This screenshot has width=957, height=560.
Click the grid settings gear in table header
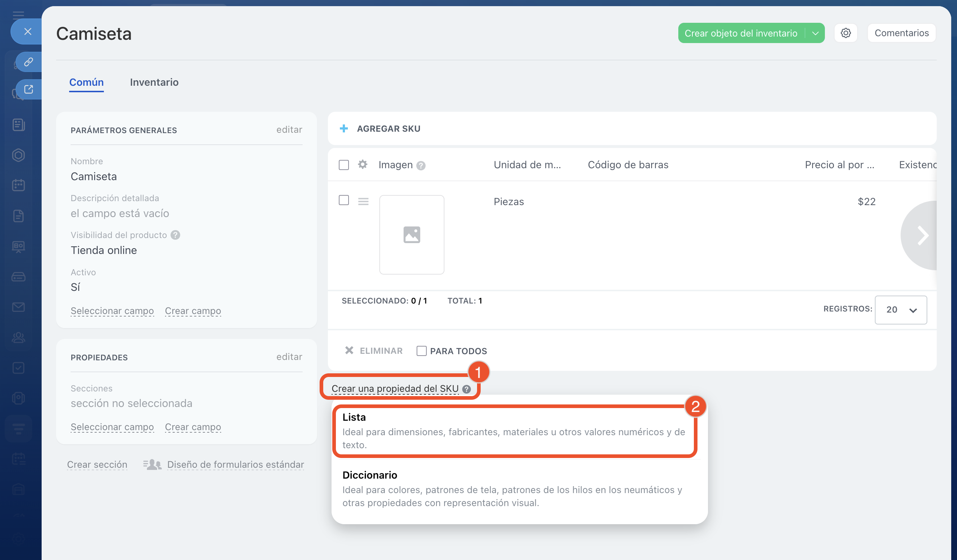pos(363,164)
